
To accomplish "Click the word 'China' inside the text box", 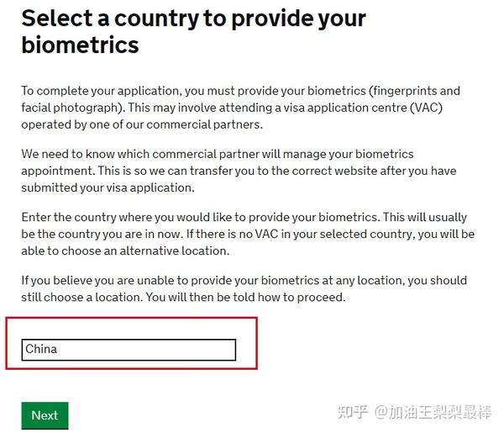I will (x=41, y=349).
